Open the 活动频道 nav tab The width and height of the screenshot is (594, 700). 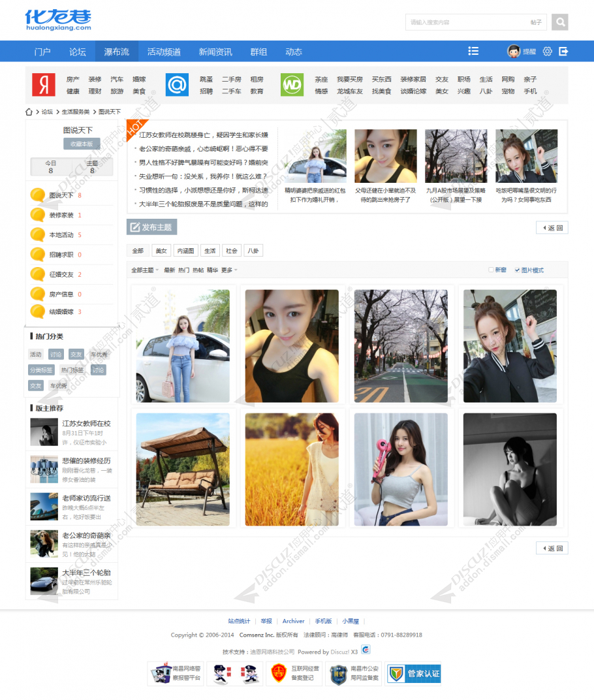pyautogui.click(x=164, y=52)
